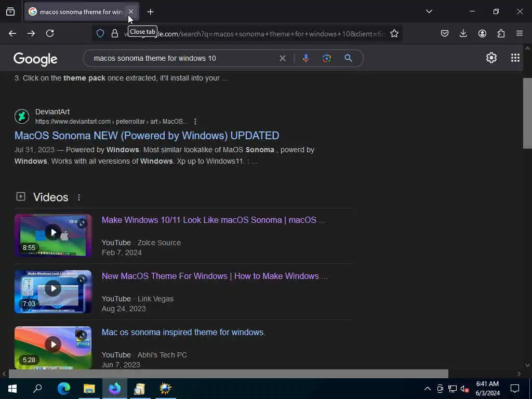Search by image with Google Lens
The width and height of the screenshot is (532, 399).
click(x=326, y=58)
